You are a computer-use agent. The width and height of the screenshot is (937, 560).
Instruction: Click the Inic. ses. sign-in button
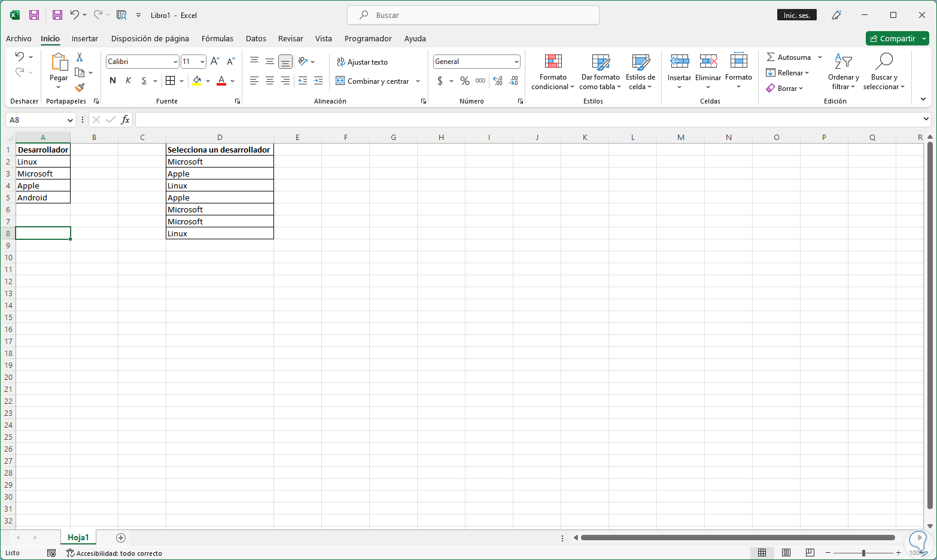coord(796,15)
